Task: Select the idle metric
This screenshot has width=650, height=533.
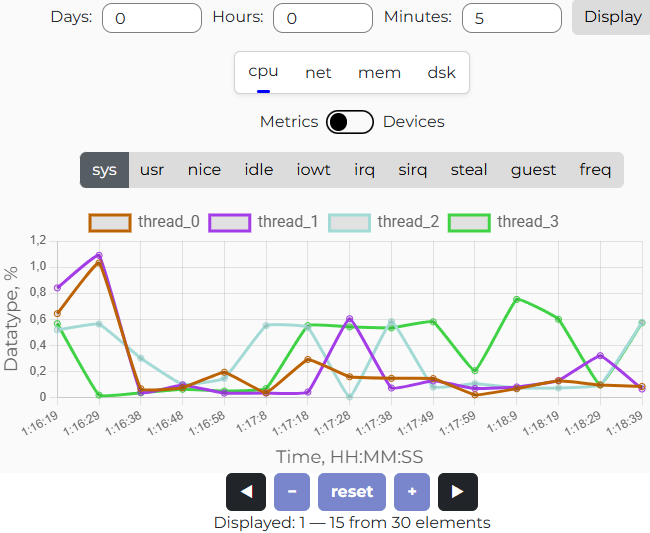Action: [x=258, y=170]
